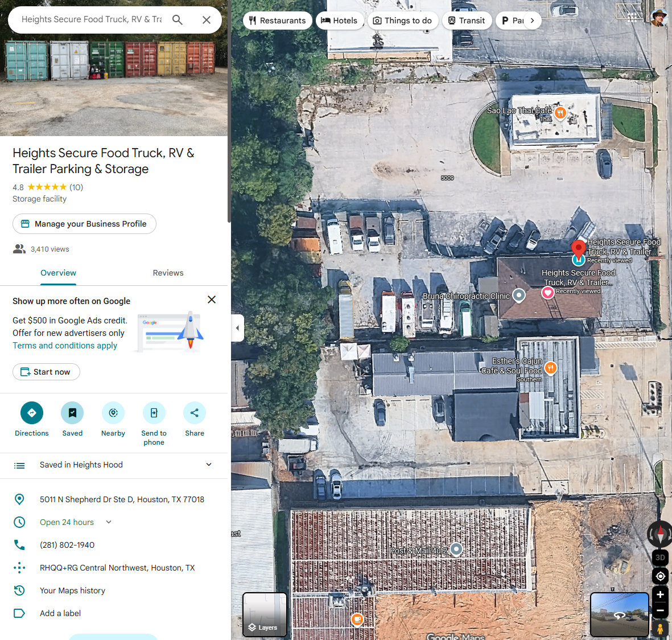This screenshot has width=672, height=640.
Task: Zoom in with the plus button
Action: (x=661, y=594)
